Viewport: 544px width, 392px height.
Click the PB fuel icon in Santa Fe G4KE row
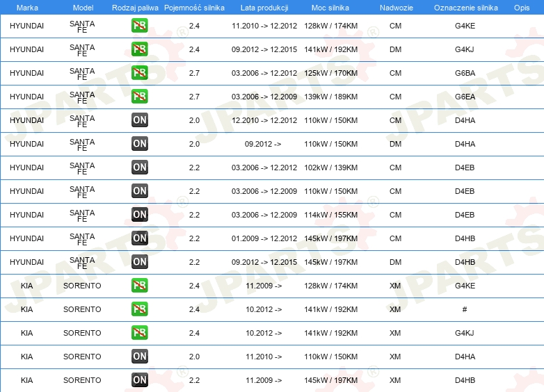tap(140, 26)
